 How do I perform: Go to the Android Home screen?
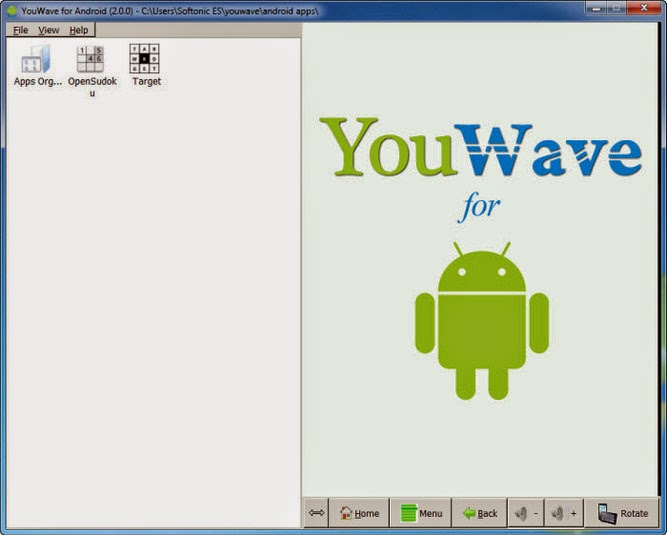[x=359, y=513]
